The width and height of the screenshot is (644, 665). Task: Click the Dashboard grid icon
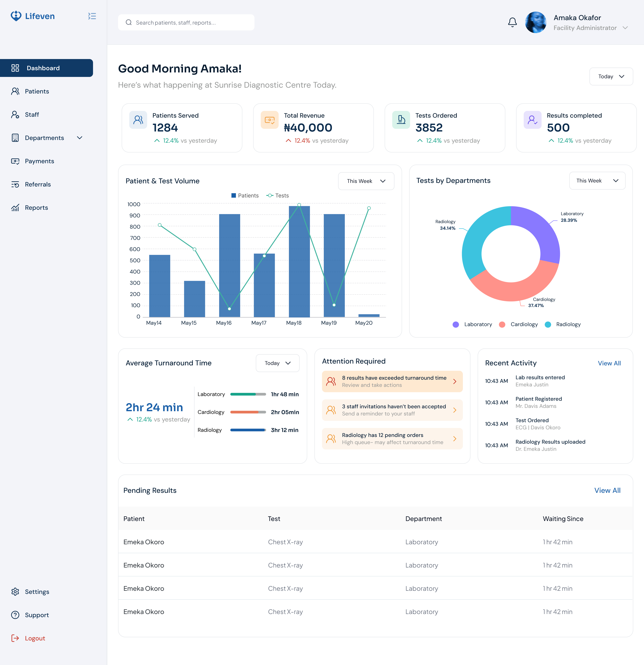pos(15,68)
